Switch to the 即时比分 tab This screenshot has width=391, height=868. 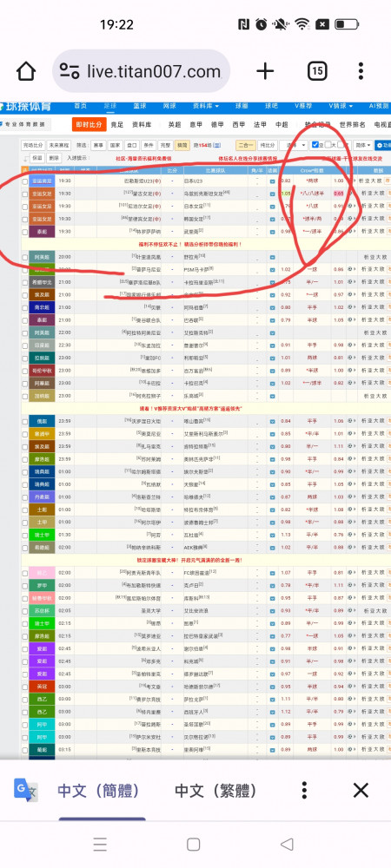click(x=89, y=124)
